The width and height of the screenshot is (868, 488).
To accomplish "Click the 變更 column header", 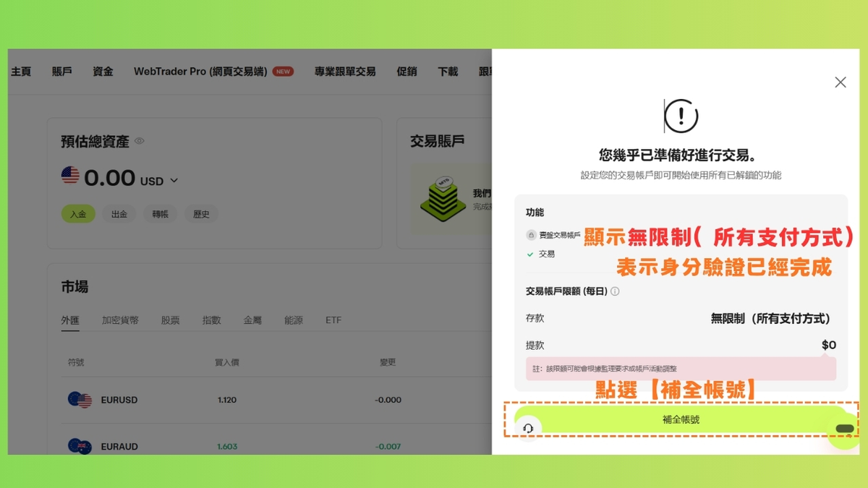I will tap(388, 362).
